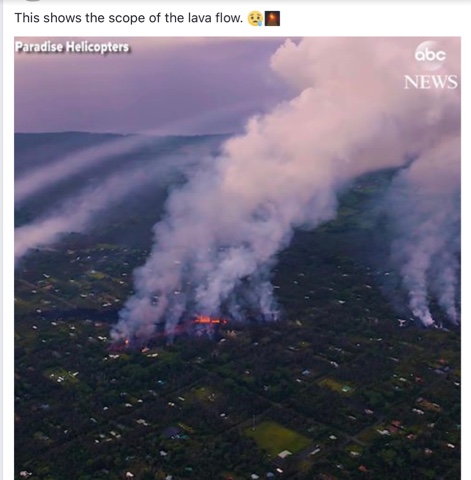This screenshot has width=471, height=480.
Task: Click the word 'Helicopters' in the watermark
Action: click(97, 47)
